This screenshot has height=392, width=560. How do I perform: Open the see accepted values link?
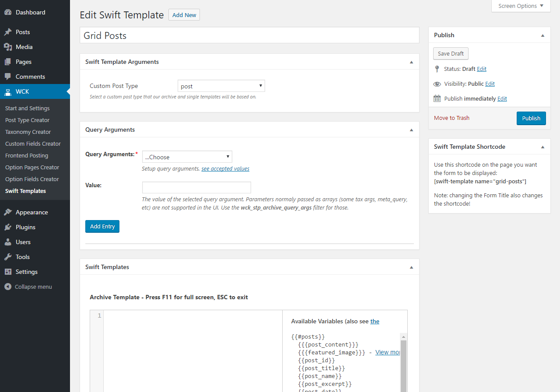tap(225, 168)
